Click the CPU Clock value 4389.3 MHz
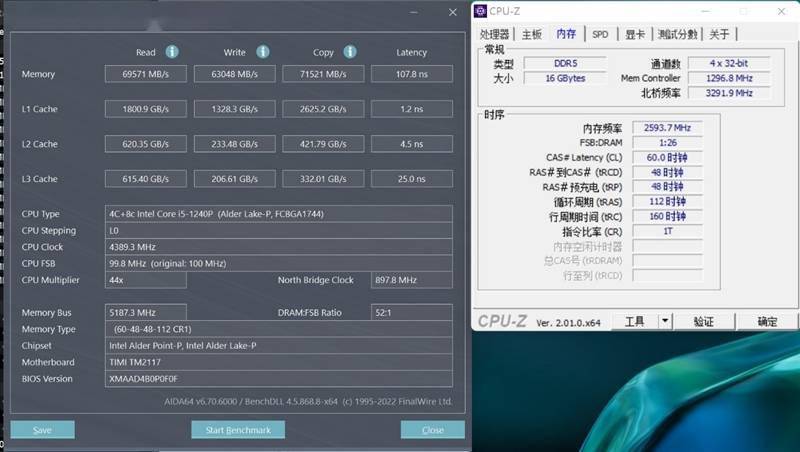The image size is (800, 452). (279, 247)
